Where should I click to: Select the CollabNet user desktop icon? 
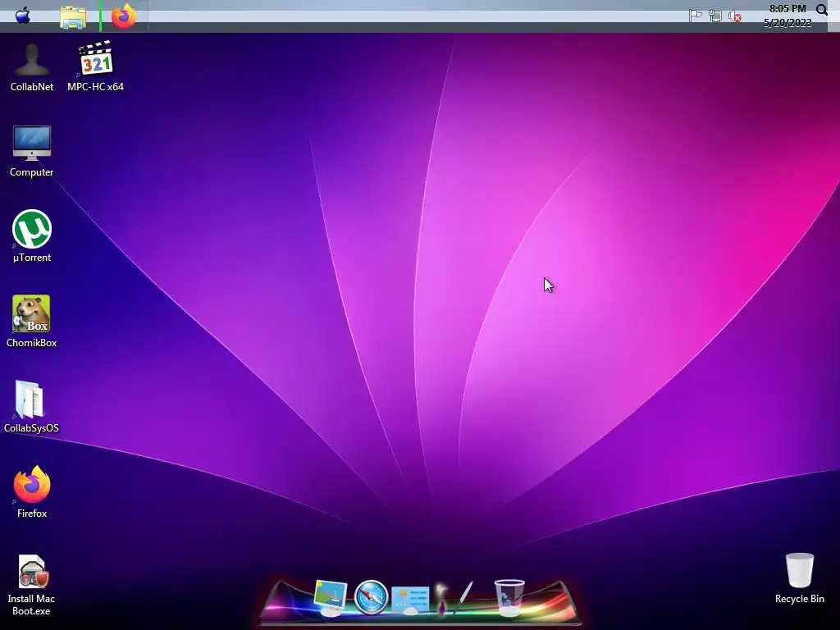[x=32, y=67]
